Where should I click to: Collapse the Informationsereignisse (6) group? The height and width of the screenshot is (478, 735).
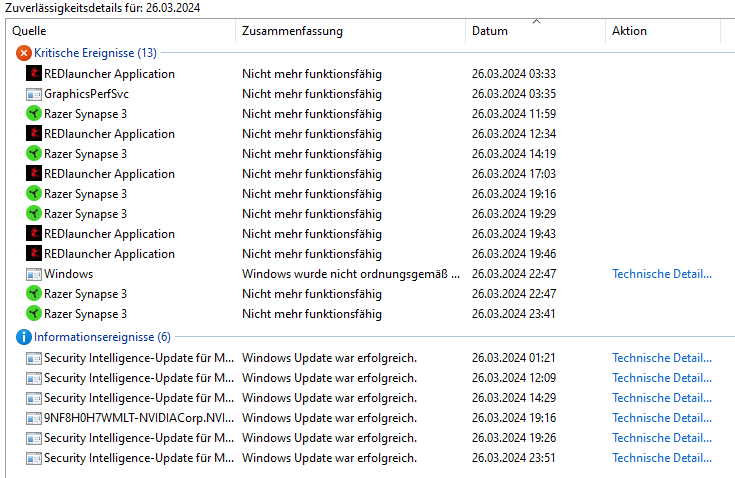point(102,337)
